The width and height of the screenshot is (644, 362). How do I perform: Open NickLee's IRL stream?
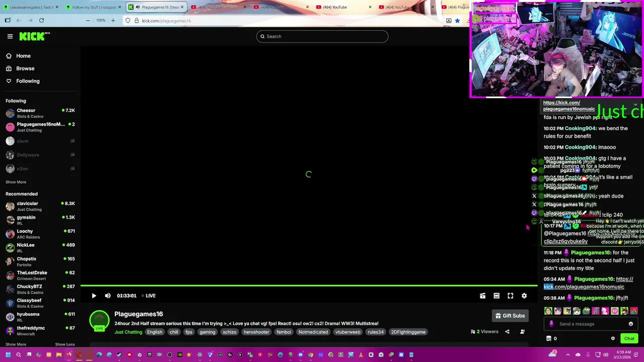(x=40, y=247)
